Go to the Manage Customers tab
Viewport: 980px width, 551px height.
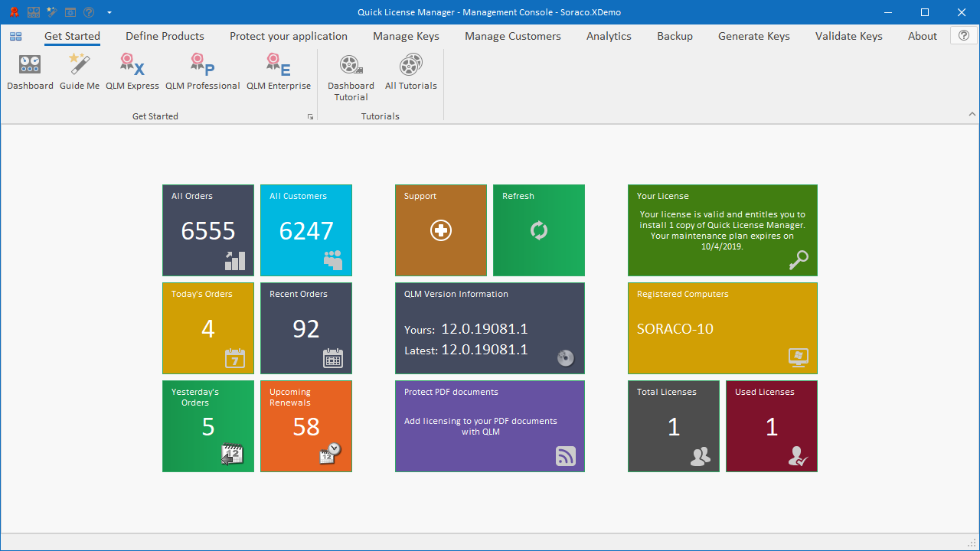click(513, 36)
